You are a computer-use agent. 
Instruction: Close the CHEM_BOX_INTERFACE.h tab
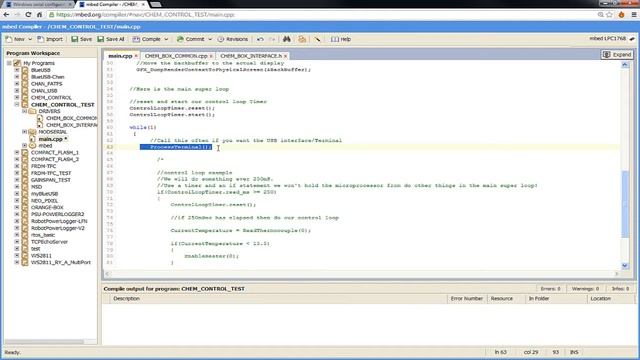click(286, 56)
